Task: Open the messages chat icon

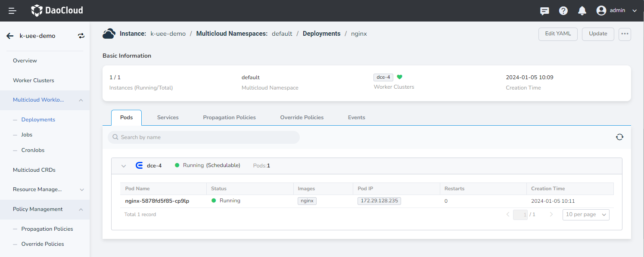Action: click(x=544, y=11)
